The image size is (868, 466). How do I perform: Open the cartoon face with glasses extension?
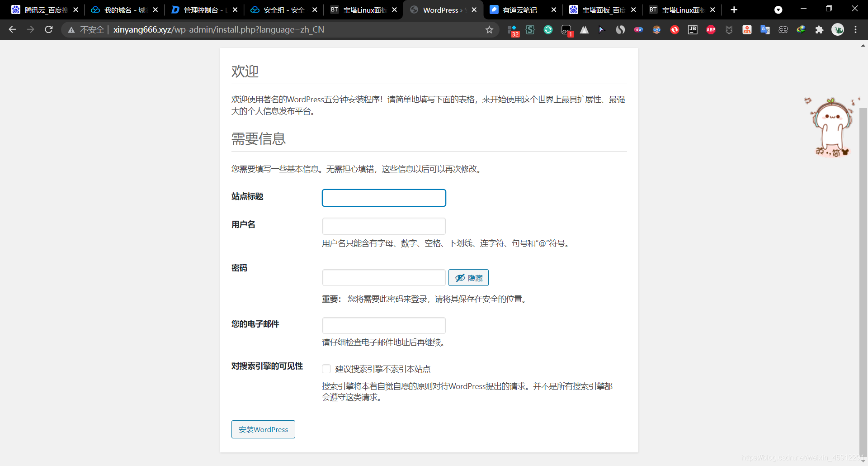[x=657, y=30]
